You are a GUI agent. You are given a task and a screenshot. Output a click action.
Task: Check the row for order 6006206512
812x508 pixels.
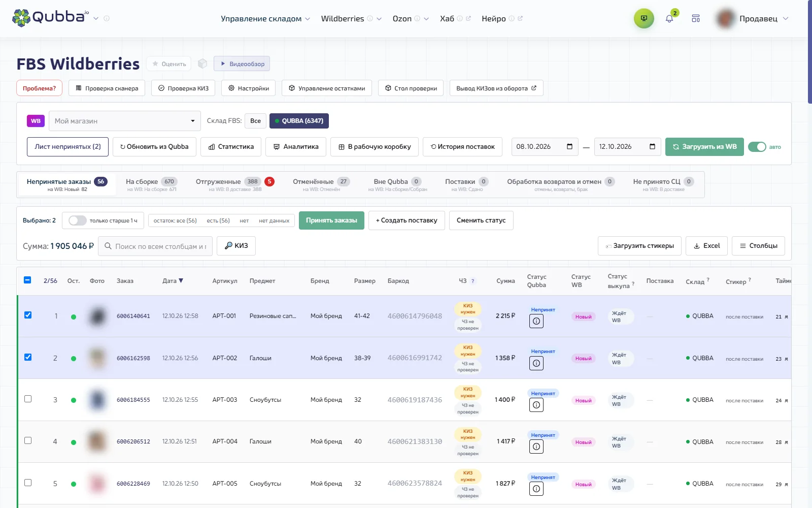[x=28, y=440]
